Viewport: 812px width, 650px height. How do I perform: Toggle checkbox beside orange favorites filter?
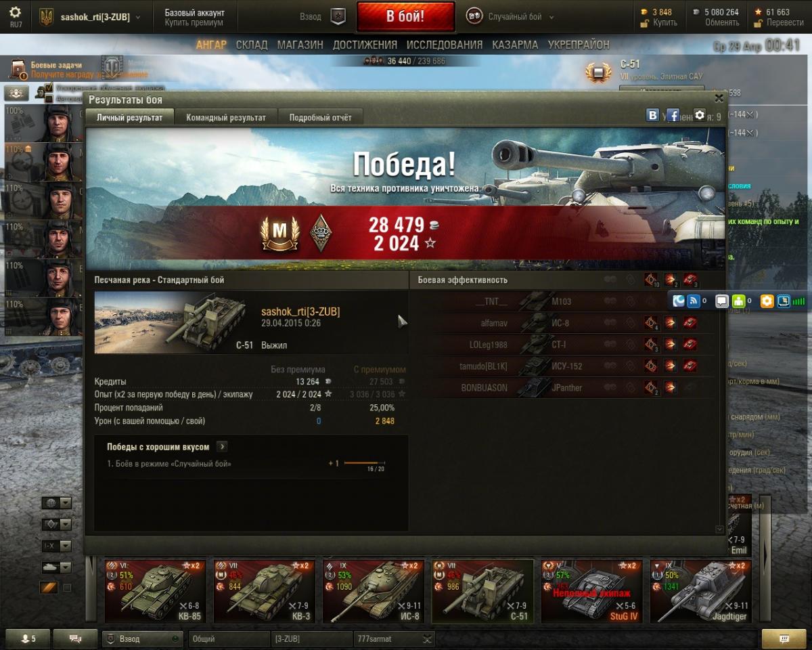coord(67,588)
